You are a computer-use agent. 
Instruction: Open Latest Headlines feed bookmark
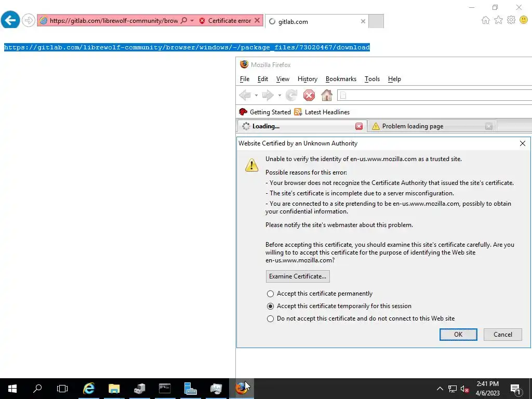[x=322, y=112]
